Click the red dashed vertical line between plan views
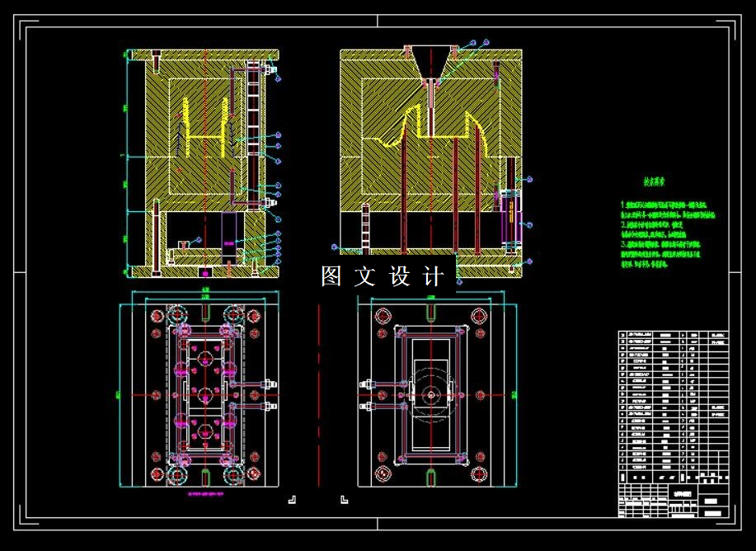Screen dimensions: 756x551 [319, 396]
